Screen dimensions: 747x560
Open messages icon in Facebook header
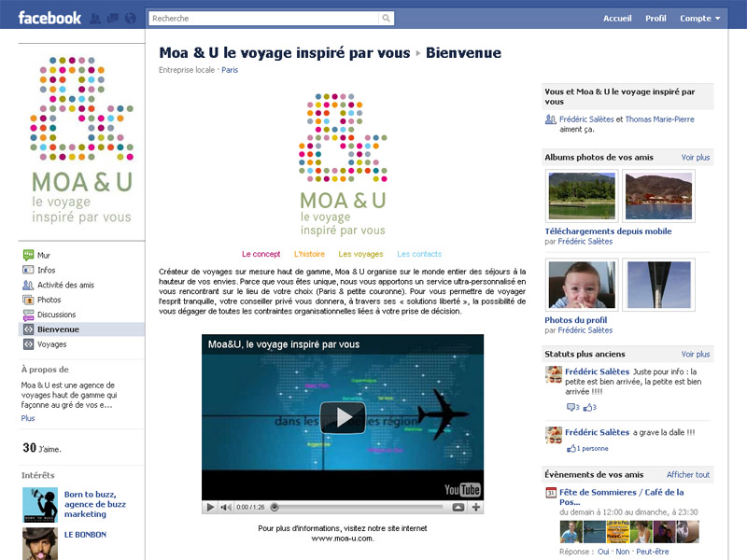[112, 18]
